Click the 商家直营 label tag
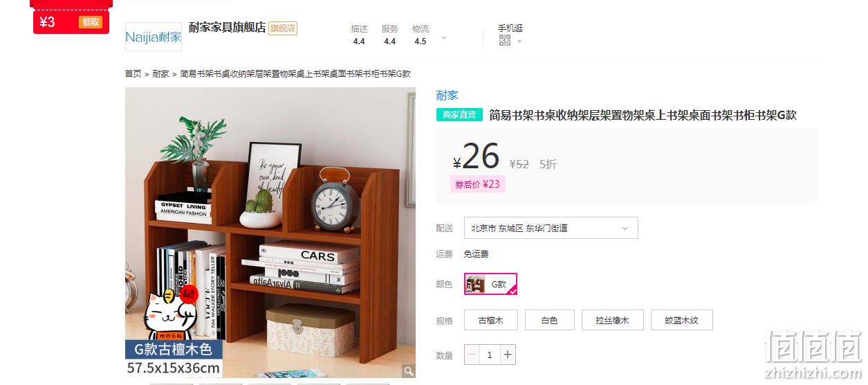868x385 pixels. (459, 115)
